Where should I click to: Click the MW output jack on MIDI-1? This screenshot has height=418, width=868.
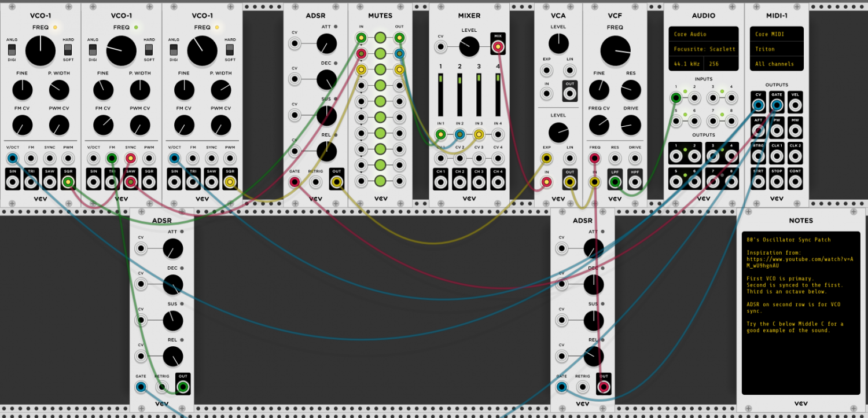796,131
